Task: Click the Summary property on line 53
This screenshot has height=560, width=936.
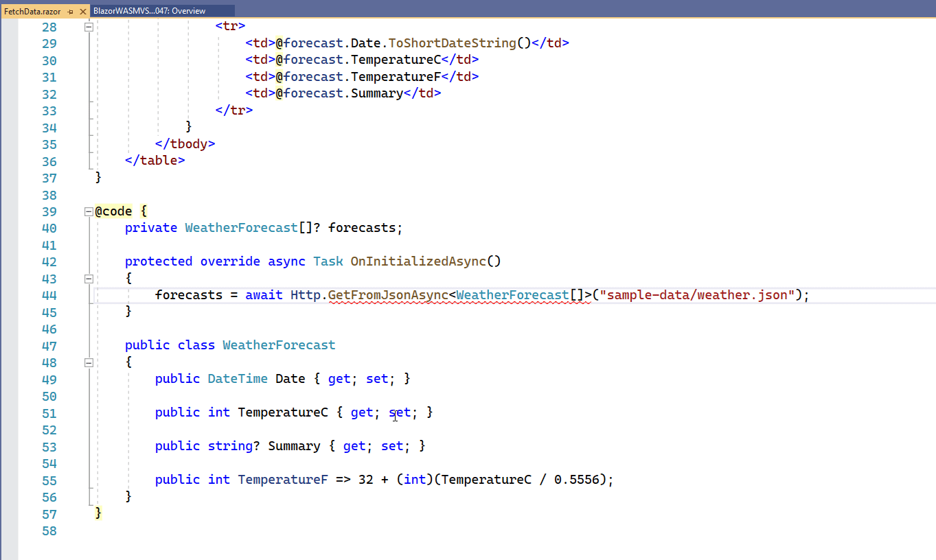Action: point(294,445)
